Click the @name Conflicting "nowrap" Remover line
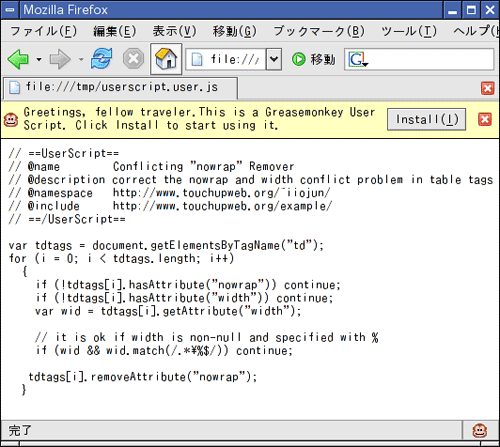This screenshot has height=447, width=500. coord(152,166)
